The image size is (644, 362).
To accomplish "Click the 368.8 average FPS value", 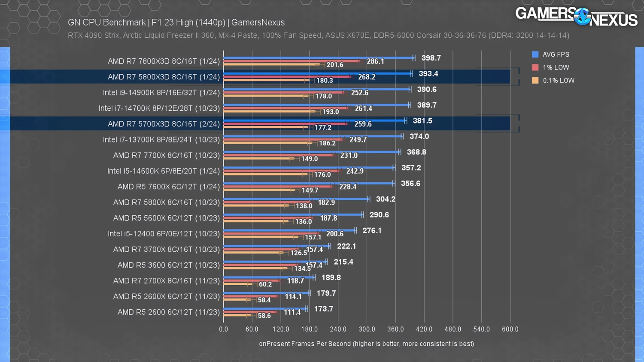I will tap(416, 152).
